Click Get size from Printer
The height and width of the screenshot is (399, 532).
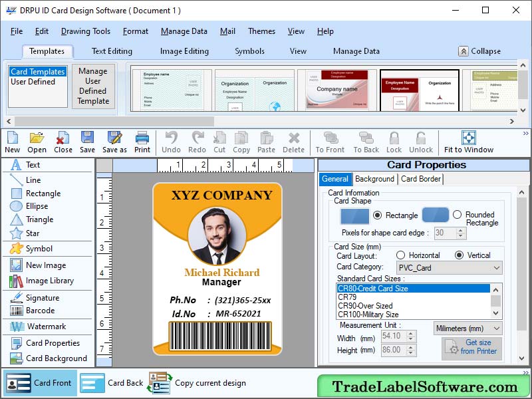pos(473,346)
